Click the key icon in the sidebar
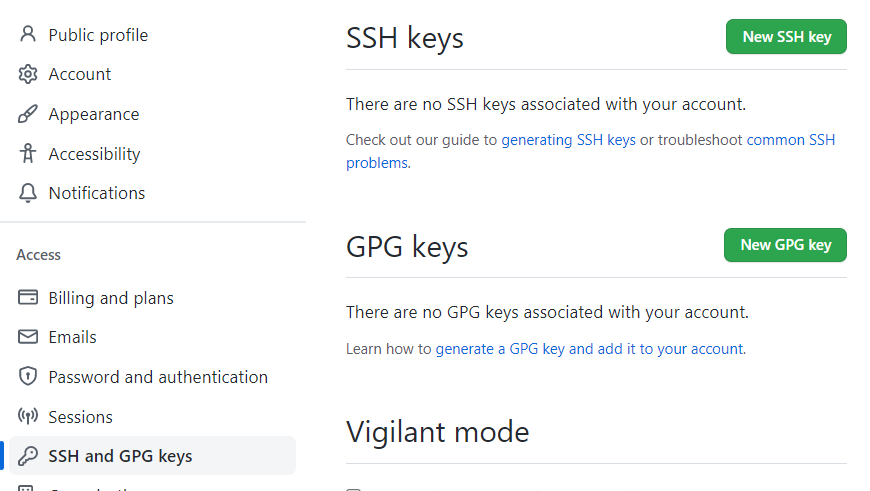This screenshot has height=491, width=870. coord(28,456)
